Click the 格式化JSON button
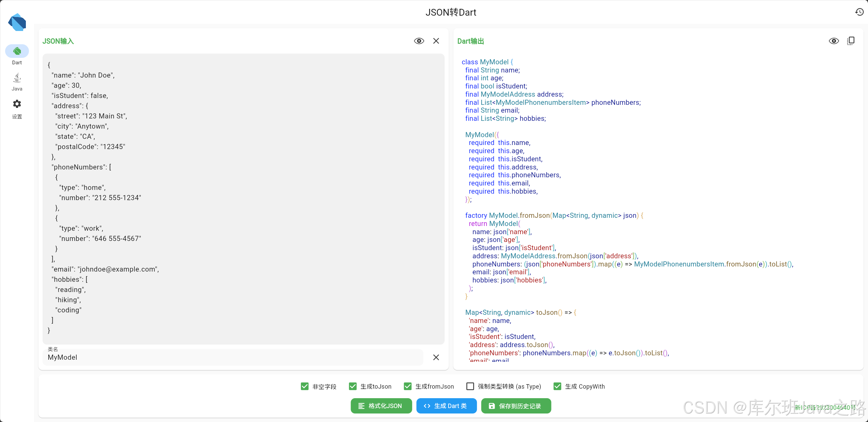Image resolution: width=868 pixels, height=422 pixels. tap(381, 406)
